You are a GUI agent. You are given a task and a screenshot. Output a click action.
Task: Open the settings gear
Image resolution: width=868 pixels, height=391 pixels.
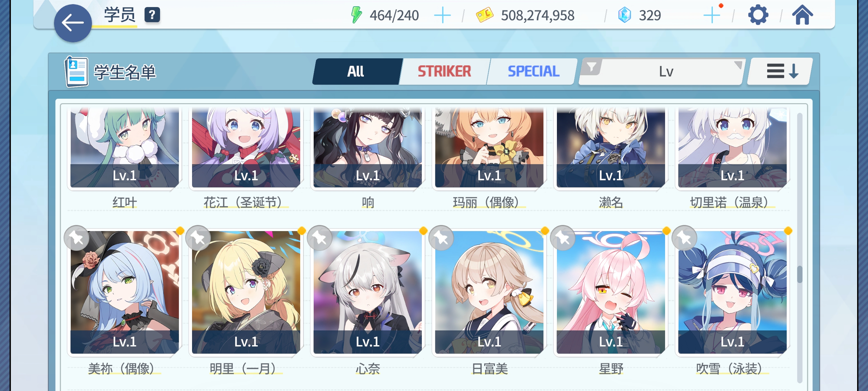tap(758, 15)
